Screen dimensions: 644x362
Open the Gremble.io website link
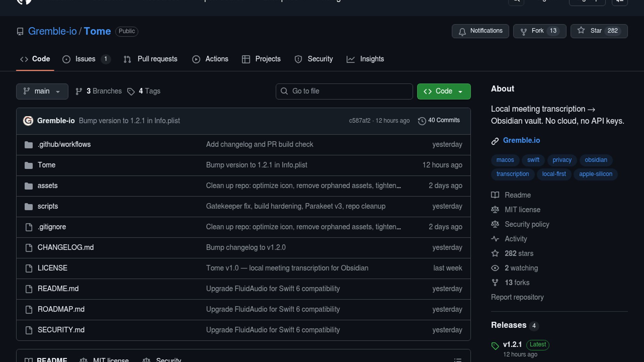tap(521, 140)
